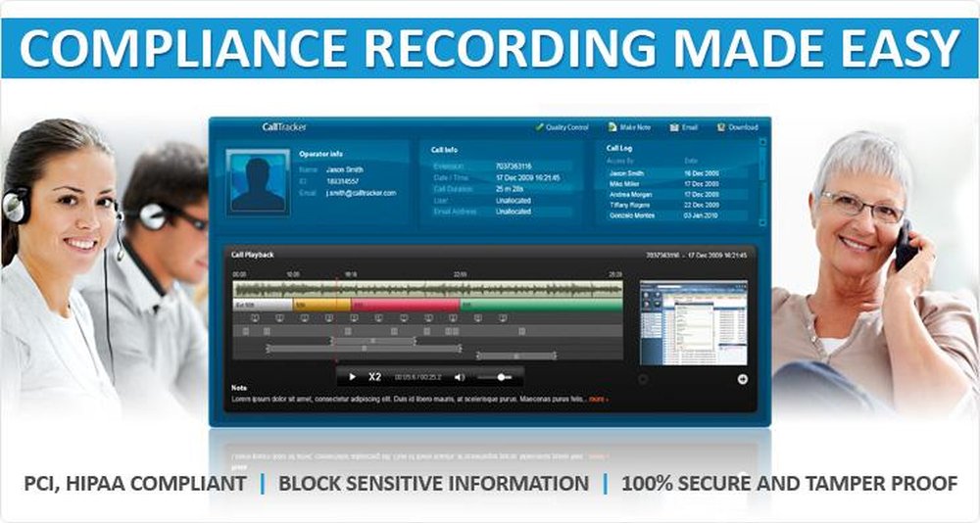
Task: Click the longest gray range bar
Action: [x=365, y=348]
